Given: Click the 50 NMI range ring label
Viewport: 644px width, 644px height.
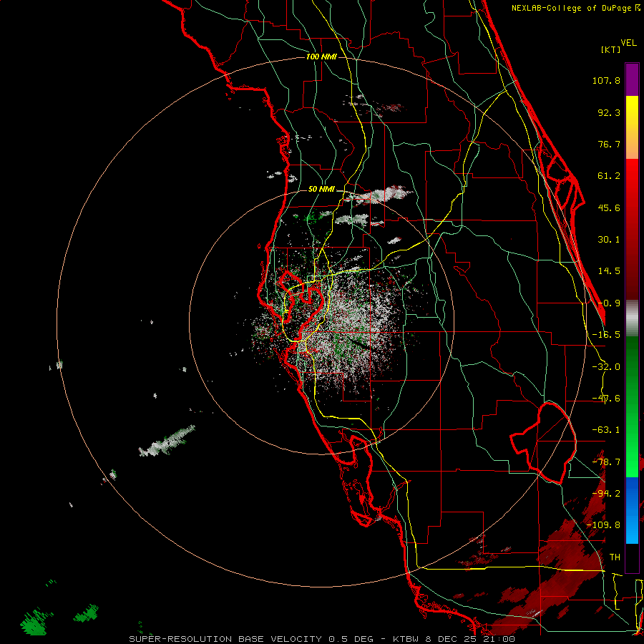Looking at the screenshot, I should point(321,190).
